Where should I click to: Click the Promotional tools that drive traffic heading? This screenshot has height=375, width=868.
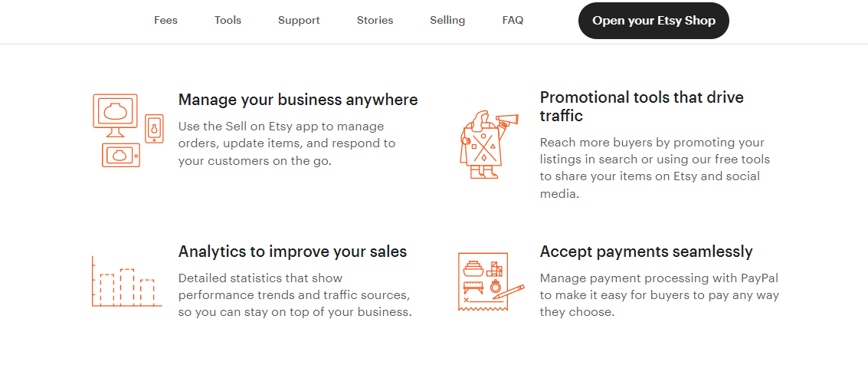point(641,107)
